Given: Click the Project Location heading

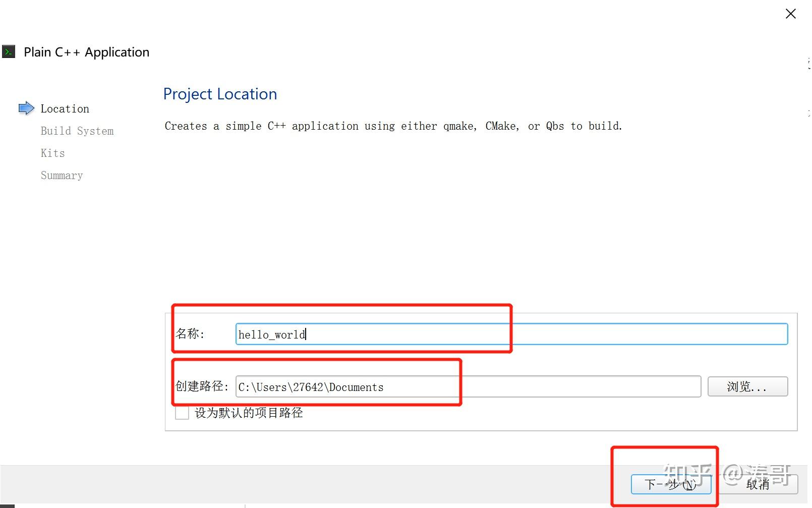Looking at the screenshot, I should tap(220, 94).
